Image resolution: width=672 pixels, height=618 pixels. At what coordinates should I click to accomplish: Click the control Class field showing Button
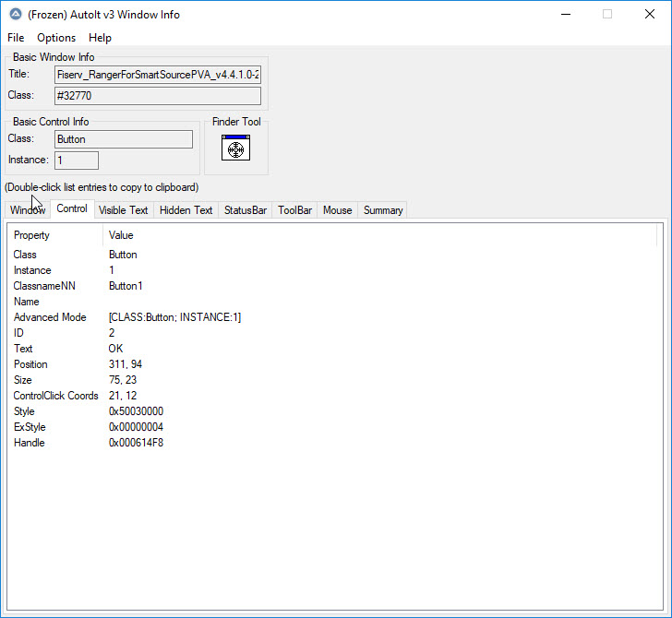124,139
